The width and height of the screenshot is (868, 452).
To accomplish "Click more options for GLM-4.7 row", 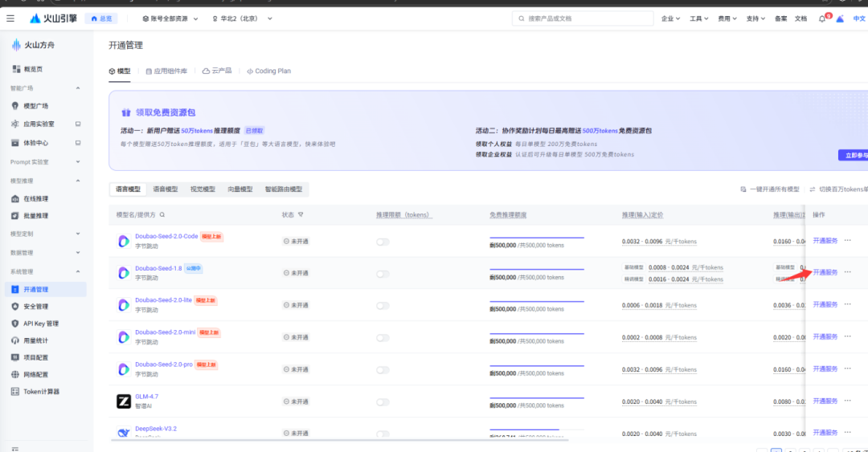I will click(x=848, y=401).
